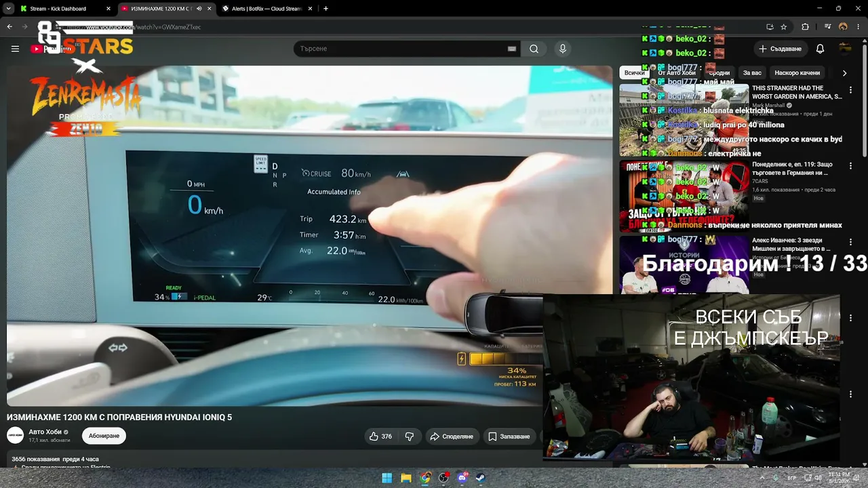The height and width of the screenshot is (488, 868).
Task: Open the Авто Хоби channel name
Action: point(45,432)
